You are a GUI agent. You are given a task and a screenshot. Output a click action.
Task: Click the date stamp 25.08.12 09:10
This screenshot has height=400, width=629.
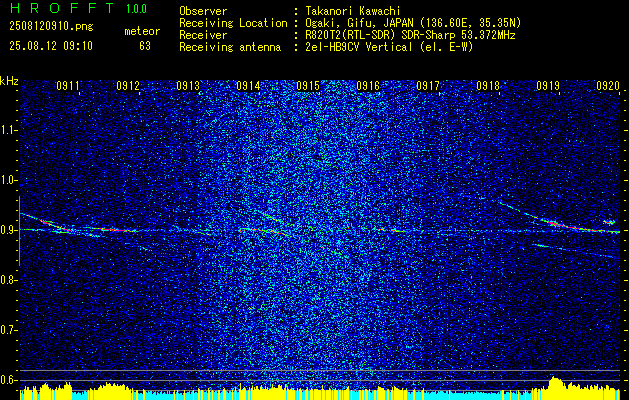click(51, 46)
